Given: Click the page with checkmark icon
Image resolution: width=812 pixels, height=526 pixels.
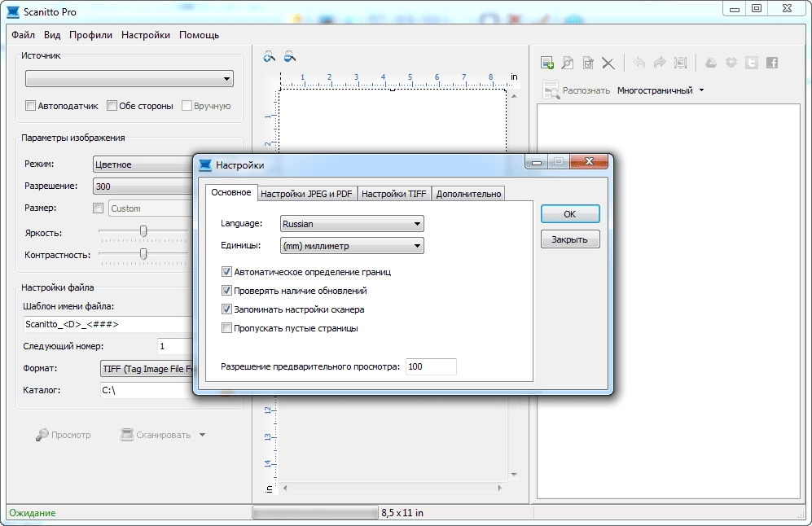Looking at the screenshot, I should pos(588,64).
